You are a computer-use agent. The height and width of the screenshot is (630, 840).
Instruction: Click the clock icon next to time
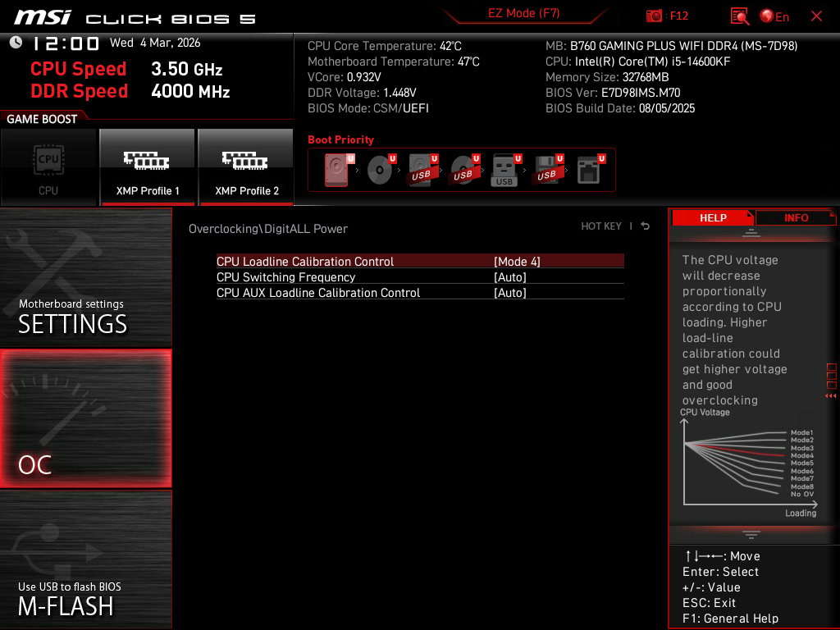(16, 43)
